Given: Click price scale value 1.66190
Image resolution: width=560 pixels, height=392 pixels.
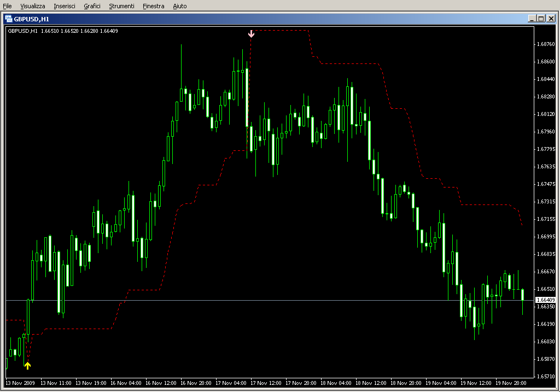Looking at the screenshot, I should tap(546, 324).
